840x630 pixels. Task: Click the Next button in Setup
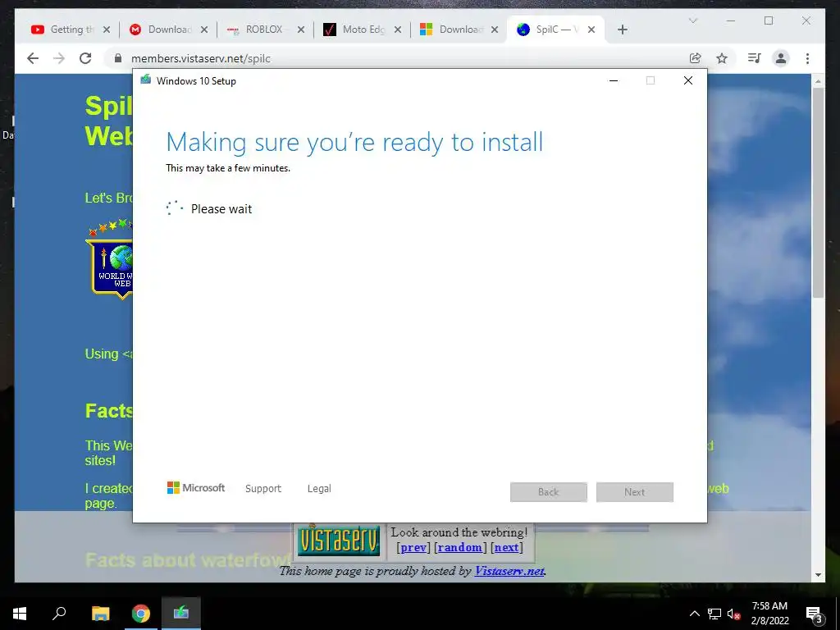pos(635,492)
